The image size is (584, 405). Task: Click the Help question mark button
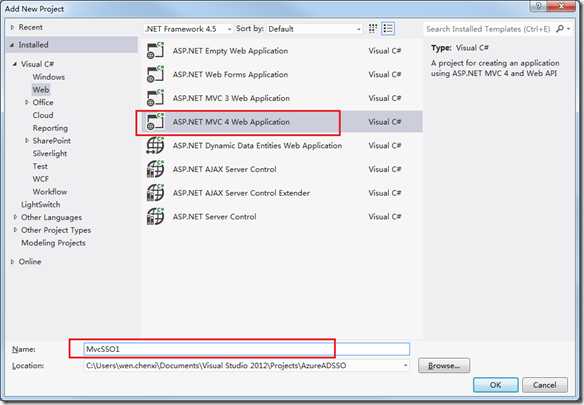[539, 6]
